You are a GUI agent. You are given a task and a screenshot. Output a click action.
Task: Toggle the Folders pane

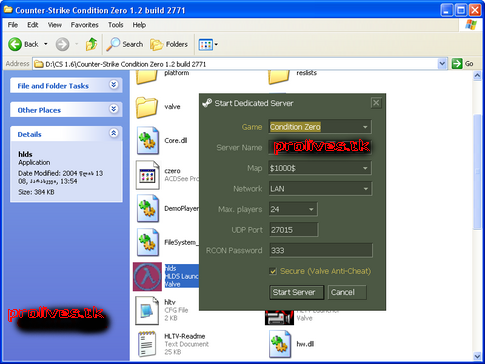169,44
